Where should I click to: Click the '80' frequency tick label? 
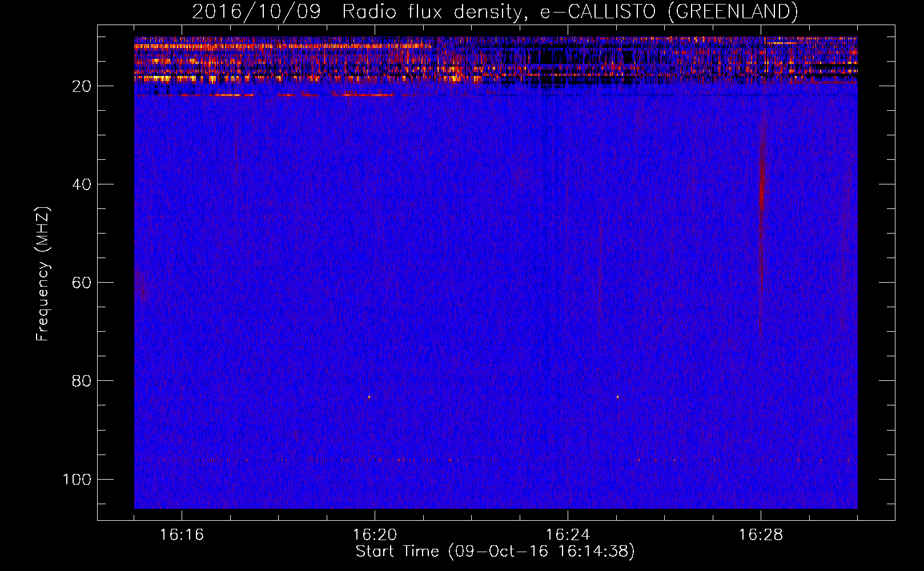pos(82,381)
